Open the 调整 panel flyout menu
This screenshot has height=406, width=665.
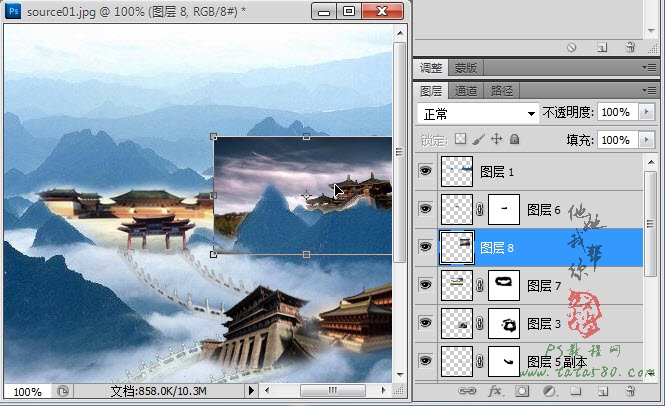[649, 67]
